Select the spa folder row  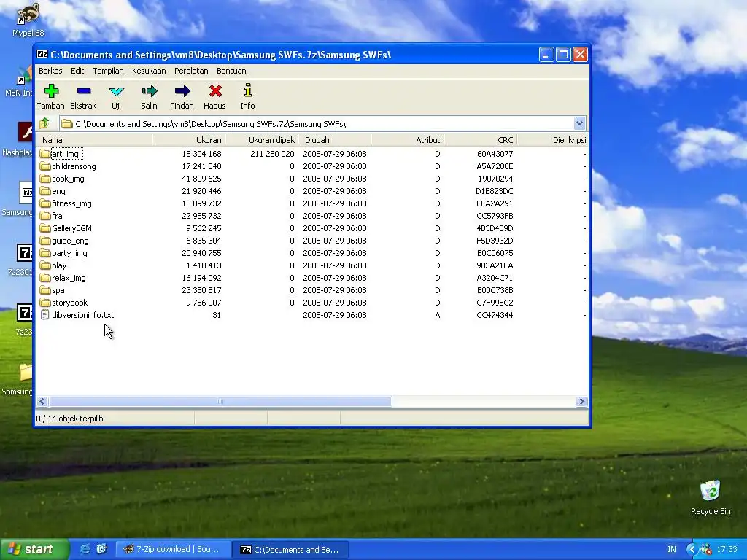pos(312,290)
